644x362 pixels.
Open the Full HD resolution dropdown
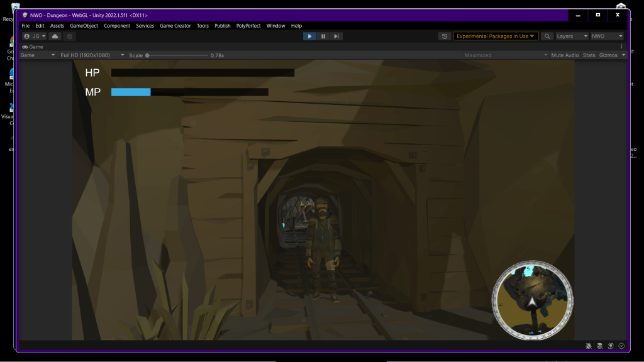pos(92,55)
